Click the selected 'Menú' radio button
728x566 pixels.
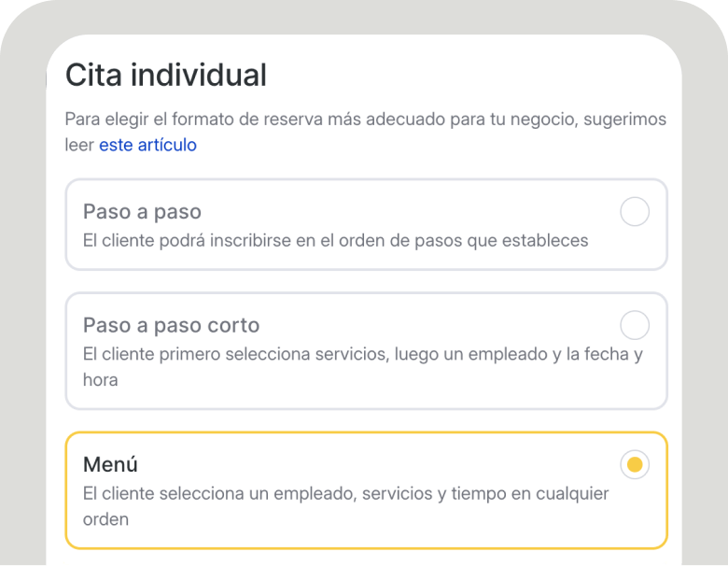point(635,464)
